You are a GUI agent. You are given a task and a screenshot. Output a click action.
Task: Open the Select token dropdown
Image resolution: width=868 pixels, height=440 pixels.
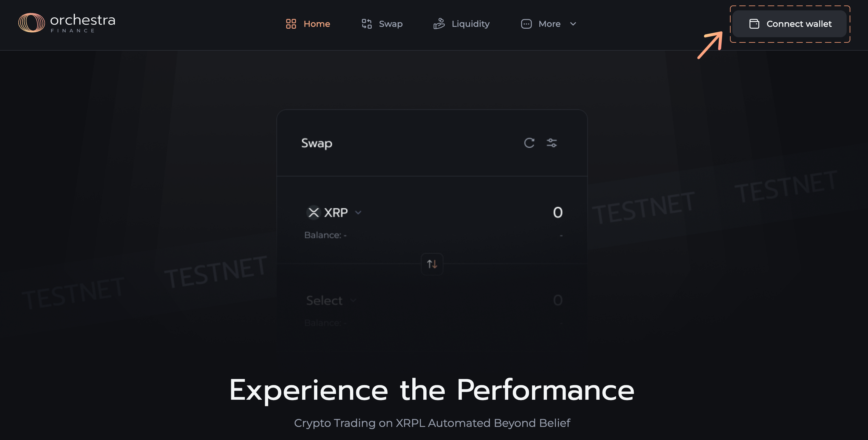point(331,300)
